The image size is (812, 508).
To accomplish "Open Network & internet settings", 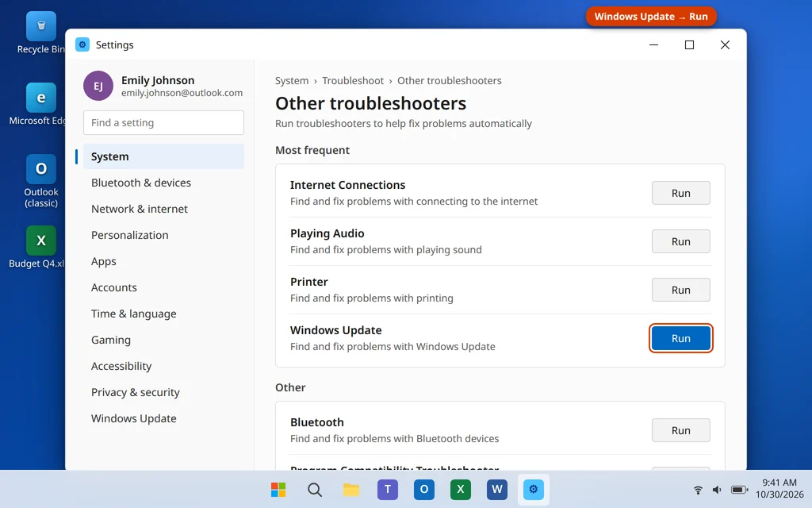I will pos(163,209).
